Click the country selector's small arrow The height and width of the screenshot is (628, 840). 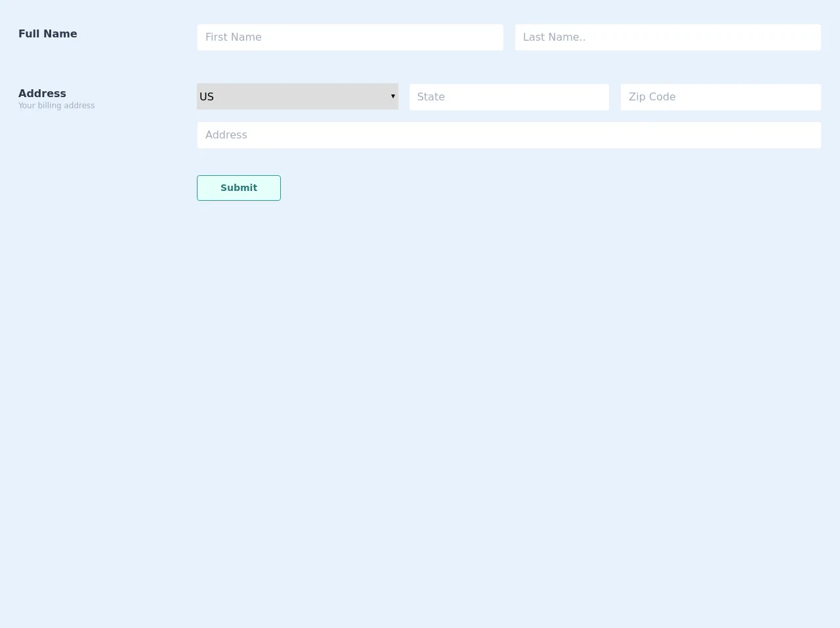(393, 96)
